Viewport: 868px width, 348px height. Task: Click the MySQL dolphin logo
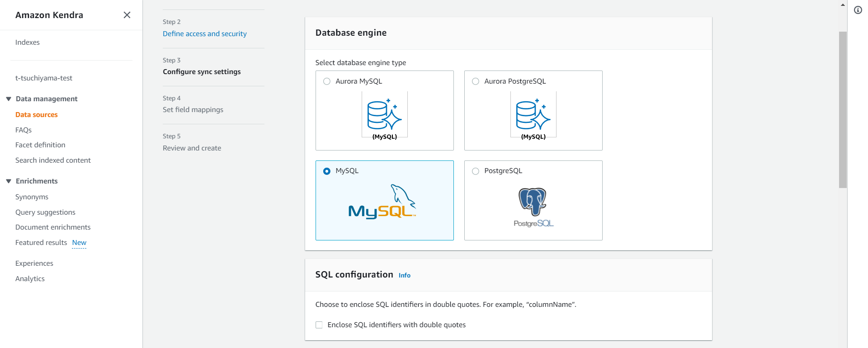[x=382, y=202]
